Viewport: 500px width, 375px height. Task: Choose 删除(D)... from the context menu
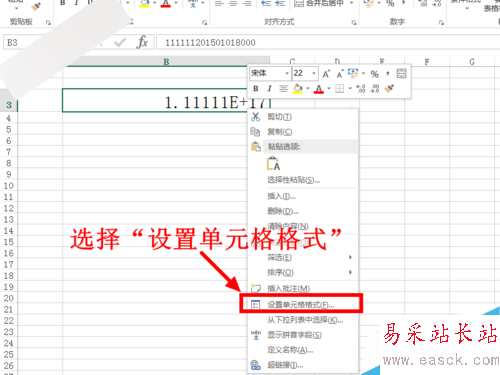click(283, 211)
